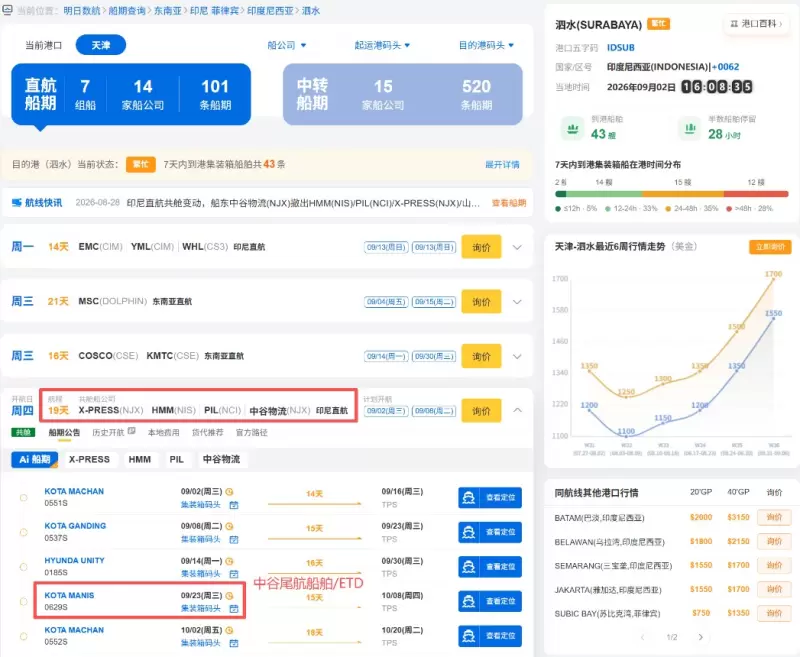
Task: Click the 历史开航 external link icon
Action: pyautogui.click(x=132, y=432)
